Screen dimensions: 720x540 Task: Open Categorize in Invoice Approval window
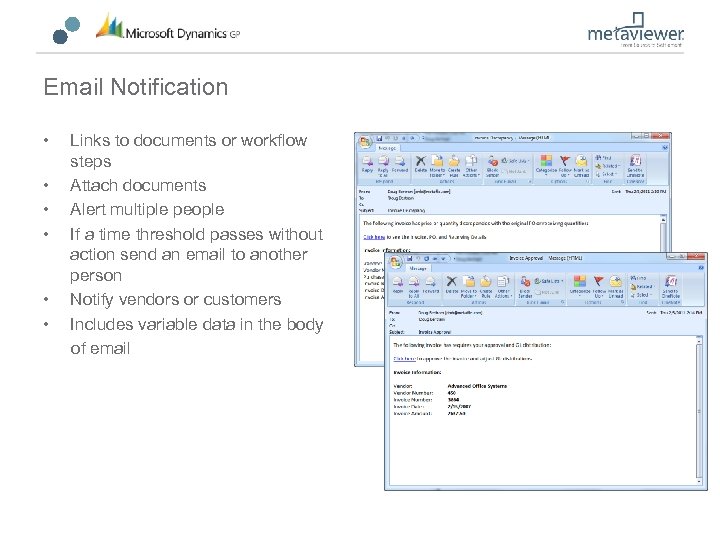(x=580, y=286)
